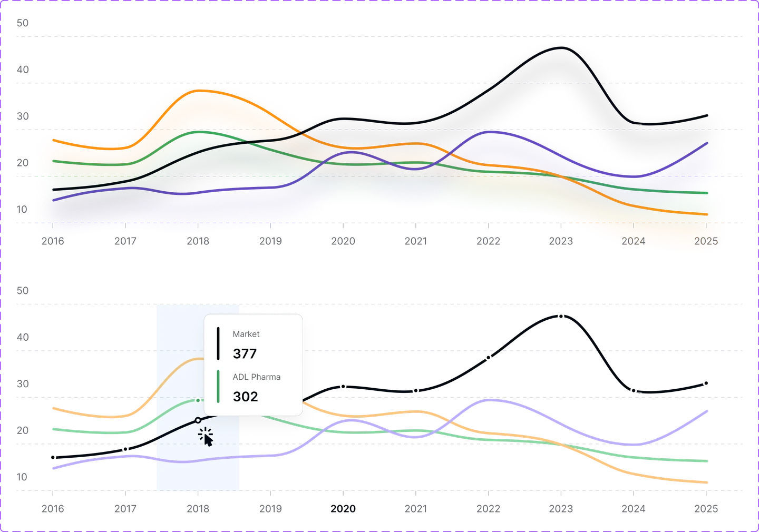Click the "2018" axis label in the lower chart
Image resolution: width=759 pixels, height=532 pixels.
coord(198,509)
